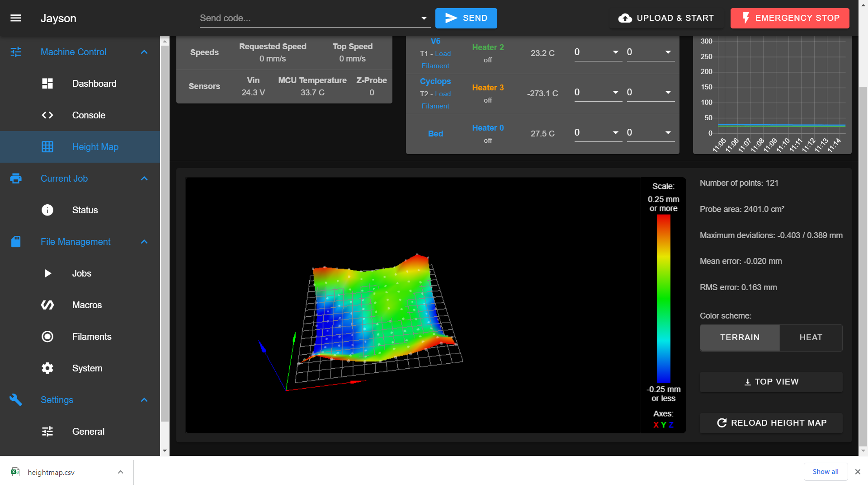Image resolution: width=868 pixels, height=488 pixels.
Task: Click the temperature chart
Action: (772, 95)
